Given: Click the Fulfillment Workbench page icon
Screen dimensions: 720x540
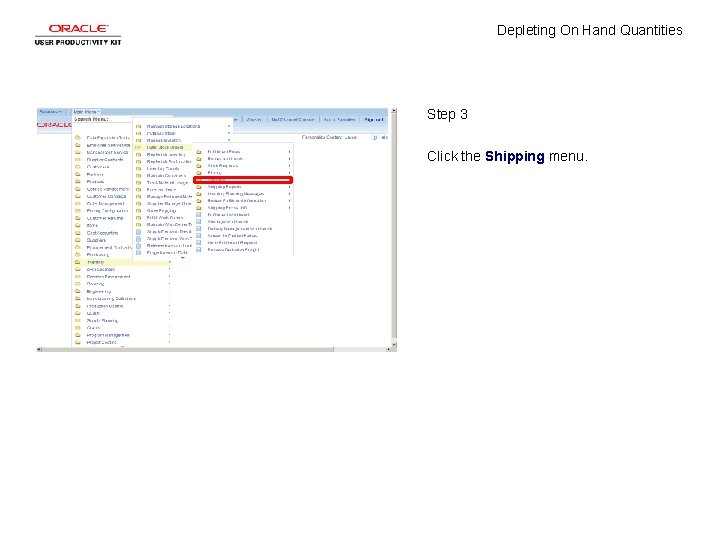Looking at the screenshot, I should [199, 214].
